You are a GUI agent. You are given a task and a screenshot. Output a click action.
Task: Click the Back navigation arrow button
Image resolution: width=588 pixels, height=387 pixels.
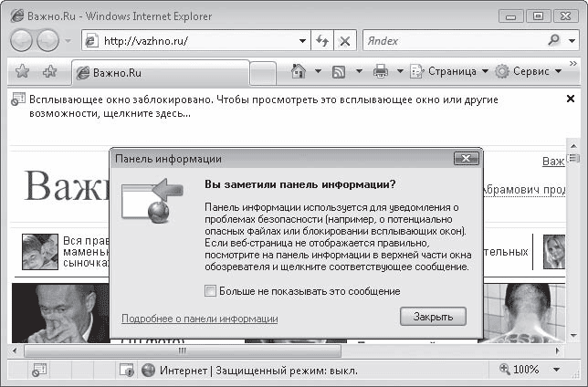coord(21,40)
